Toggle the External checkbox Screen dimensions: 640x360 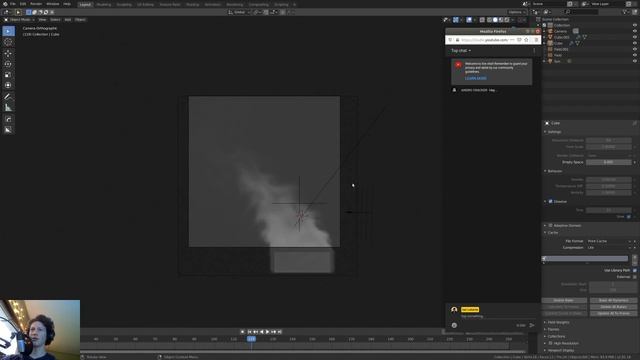(x=634, y=277)
